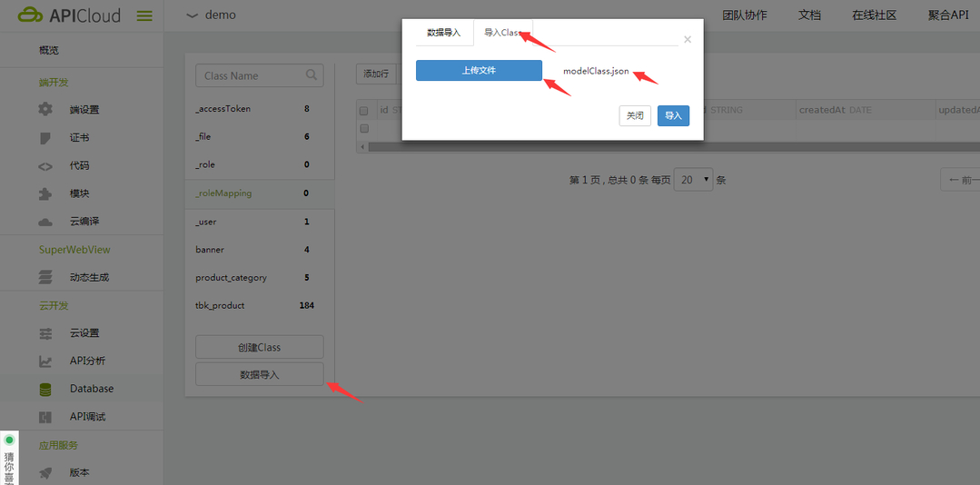Open 版本 in the sidebar

pos(81,473)
